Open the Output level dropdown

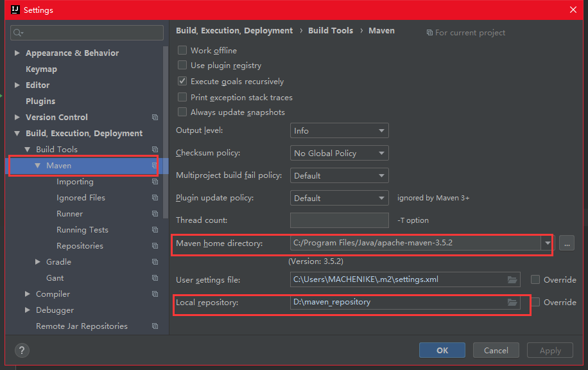coord(340,130)
